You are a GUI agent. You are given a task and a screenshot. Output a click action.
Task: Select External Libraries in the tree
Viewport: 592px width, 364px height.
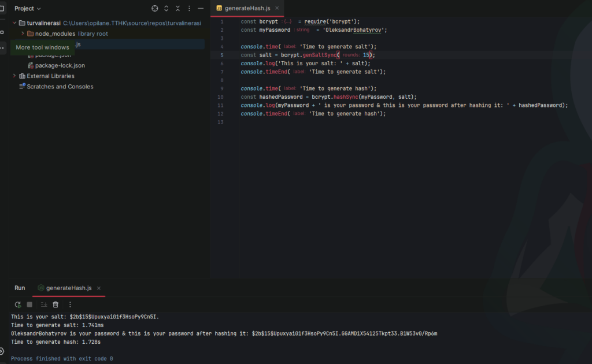(x=51, y=76)
